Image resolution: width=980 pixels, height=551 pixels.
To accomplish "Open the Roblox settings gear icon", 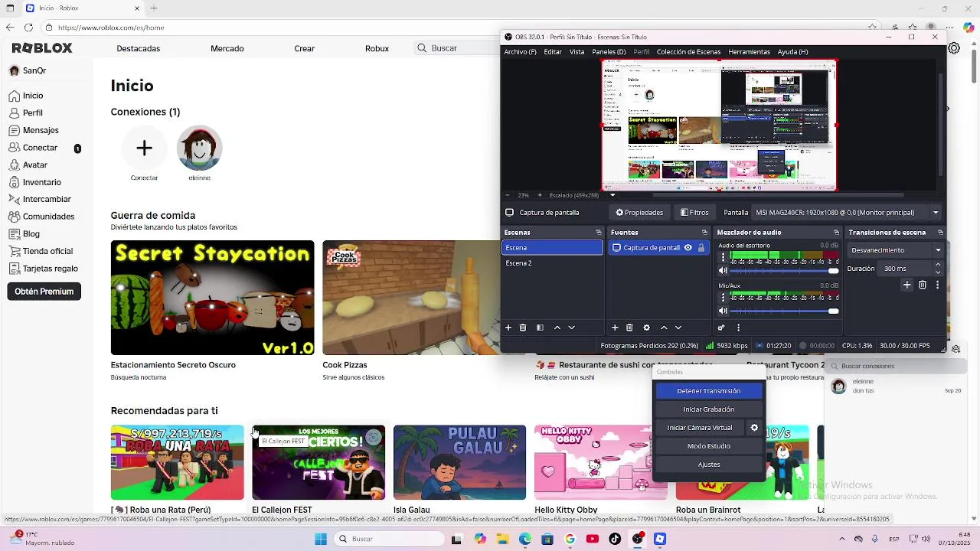I will [x=954, y=48].
